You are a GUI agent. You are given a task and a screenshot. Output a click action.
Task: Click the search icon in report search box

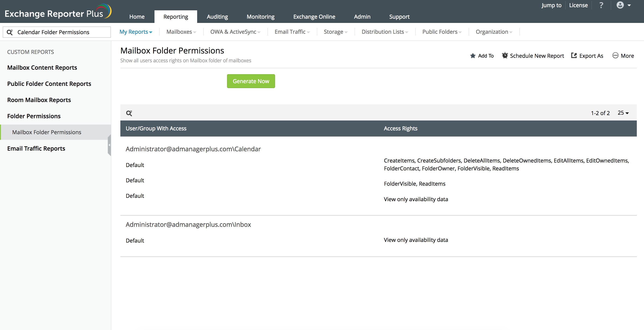[x=10, y=32]
